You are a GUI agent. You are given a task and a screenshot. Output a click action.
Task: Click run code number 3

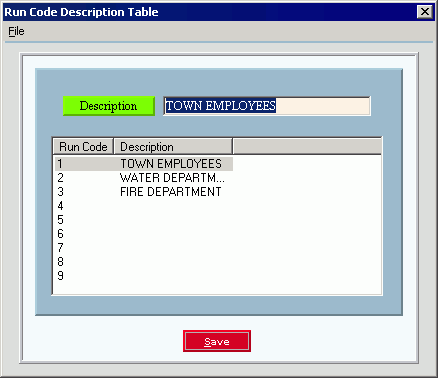point(60,192)
